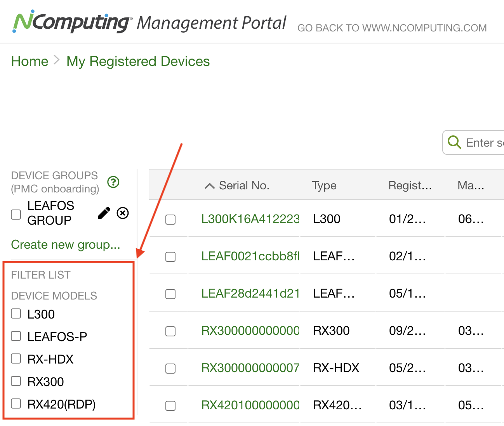Enable the RX420(RDP) model filter
Viewport: 504px width, 426px height.
pyautogui.click(x=16, y=403)
